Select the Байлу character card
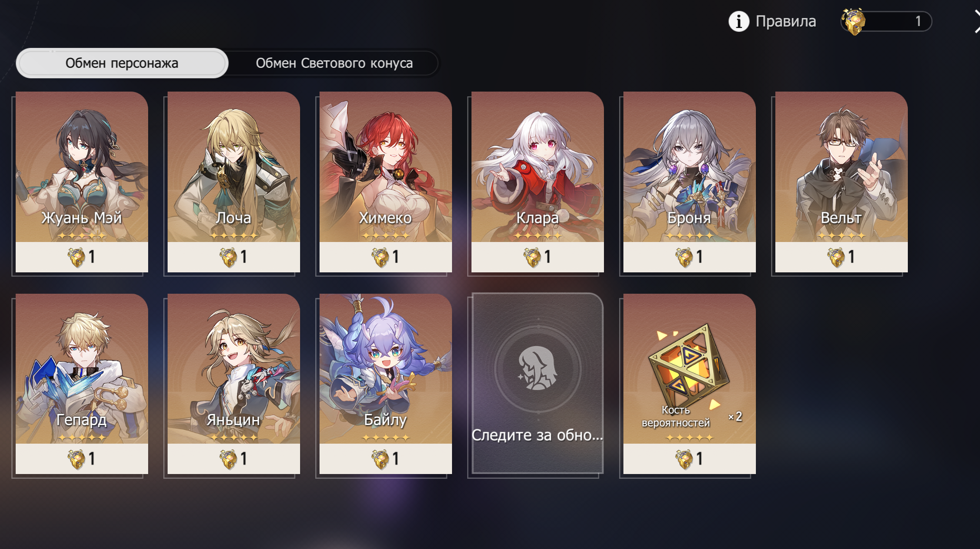Image resolution: width=980 pixels, height=549 pixels. 386,384
